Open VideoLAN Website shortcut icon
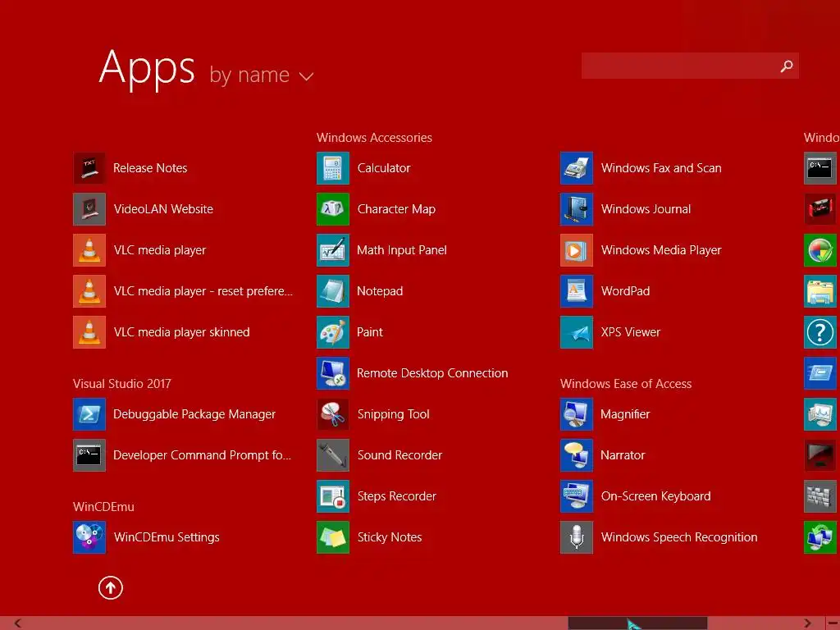 pyautogui.click(x=89, y=209)
